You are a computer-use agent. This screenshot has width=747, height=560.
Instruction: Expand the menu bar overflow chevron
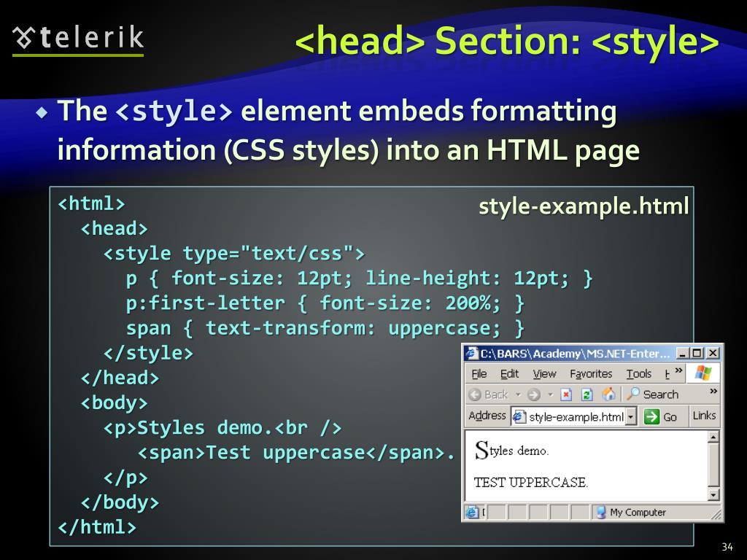click(679, 370)
